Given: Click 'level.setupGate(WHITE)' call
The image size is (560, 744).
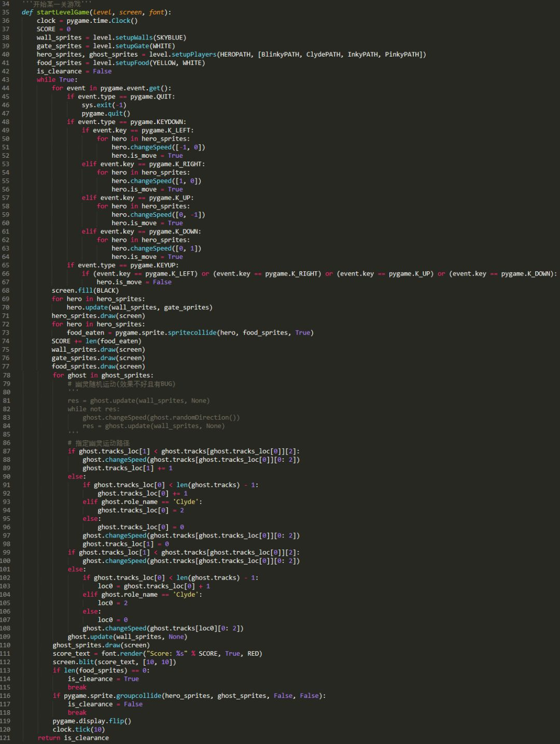Looking at the screenshot, I should 134,46.
